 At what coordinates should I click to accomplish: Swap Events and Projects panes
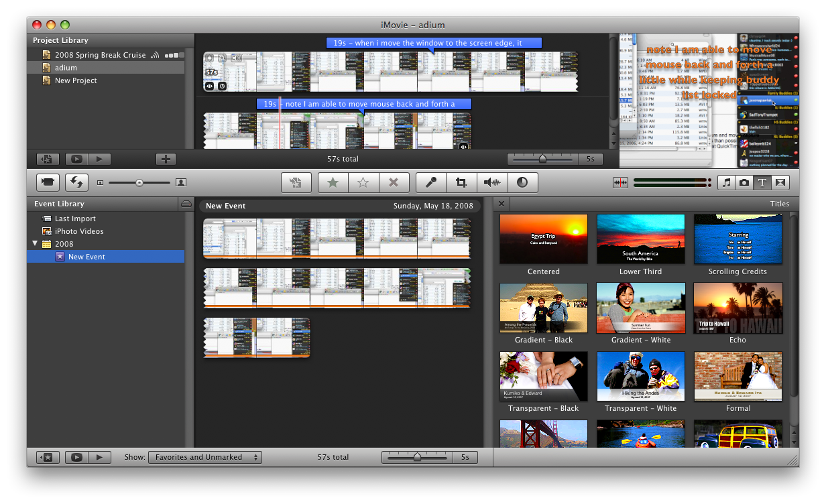coord(77,182)
